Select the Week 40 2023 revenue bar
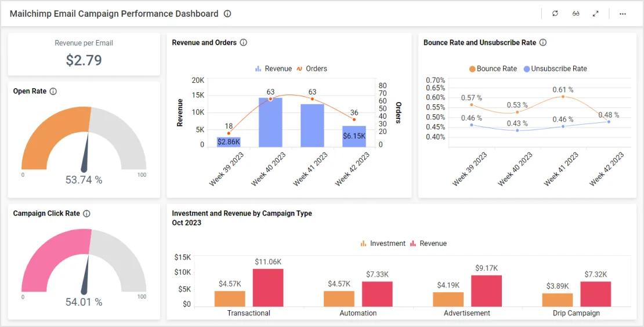Viewport: 644px width, 327px height. coord(270,122)
